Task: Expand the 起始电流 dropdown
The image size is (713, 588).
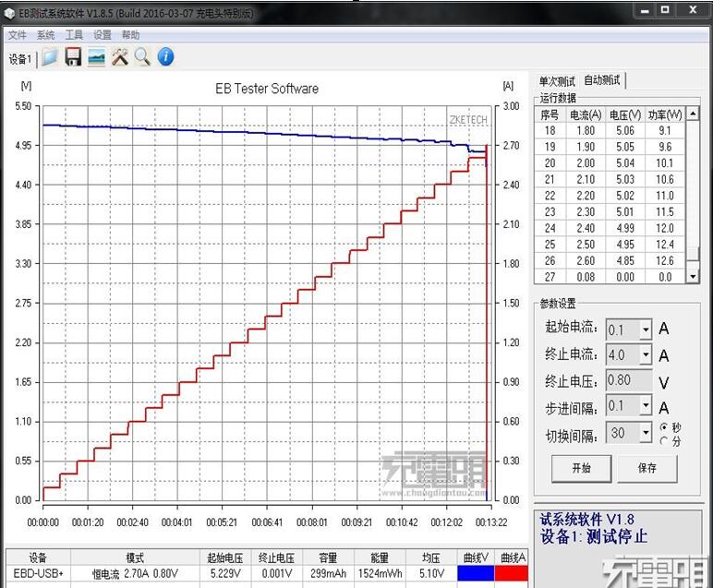Action: [x=645, y=330]
